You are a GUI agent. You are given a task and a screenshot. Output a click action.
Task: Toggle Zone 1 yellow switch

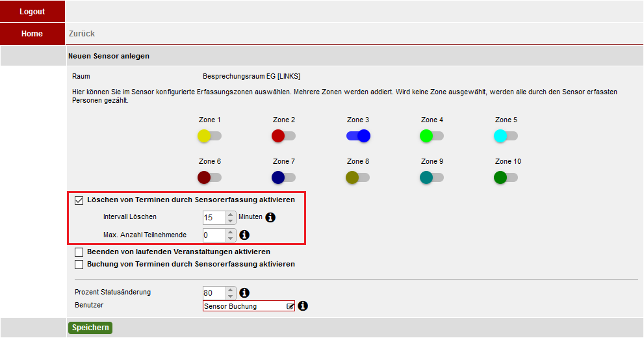(x=209, y=136)
